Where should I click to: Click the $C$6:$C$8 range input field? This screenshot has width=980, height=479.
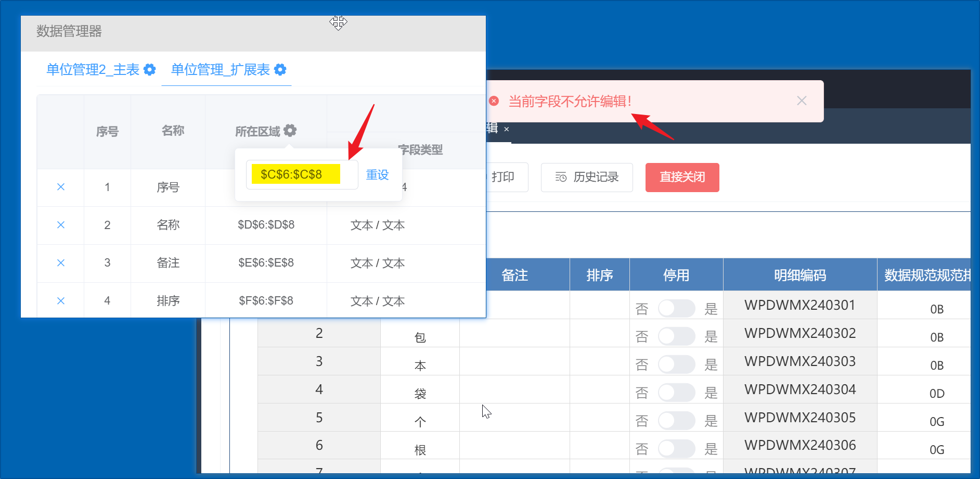point(302,174)
